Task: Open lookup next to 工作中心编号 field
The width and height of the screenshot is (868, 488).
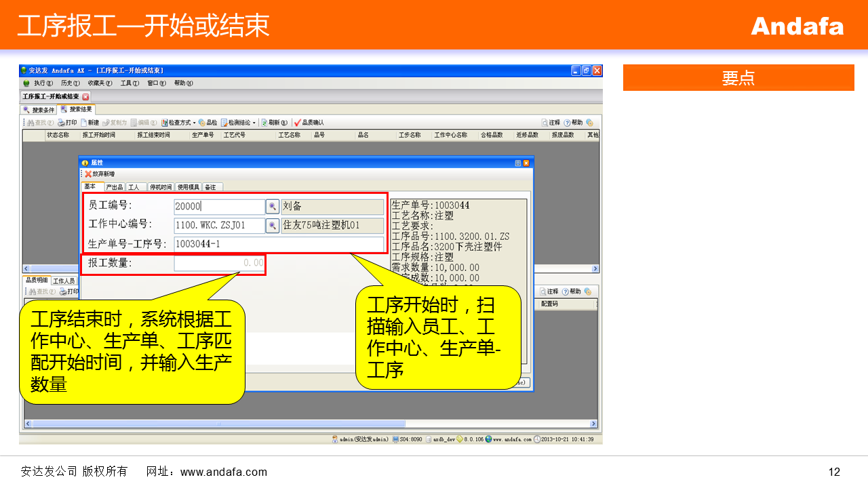Action: coord(272,226)
